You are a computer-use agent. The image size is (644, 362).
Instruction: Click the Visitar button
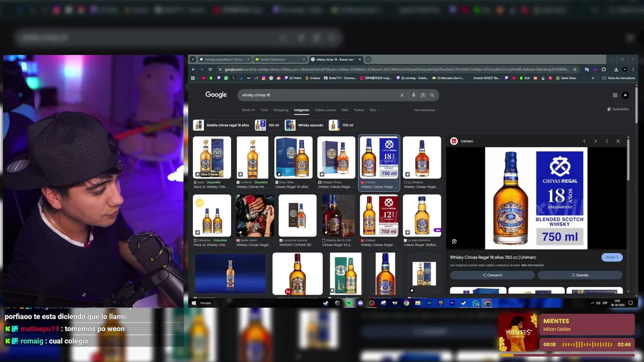coord(612,257)
